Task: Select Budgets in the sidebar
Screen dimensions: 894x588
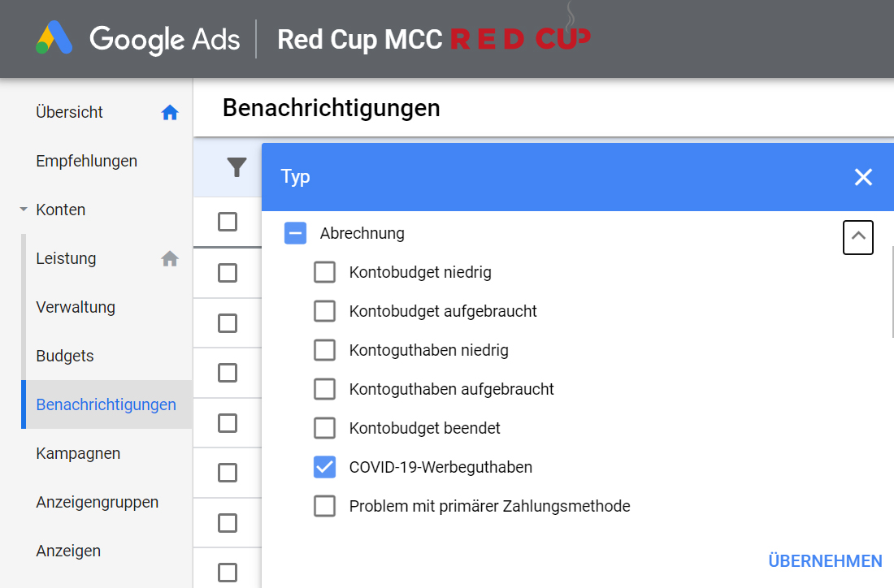Action: 65,357
